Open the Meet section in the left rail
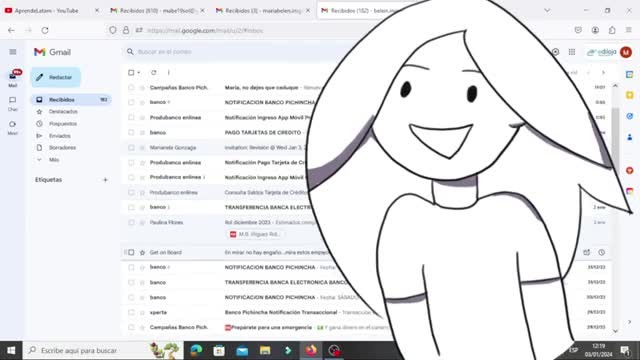The width and height of the screenshot is (640, 360). click(x=13, y=127)
